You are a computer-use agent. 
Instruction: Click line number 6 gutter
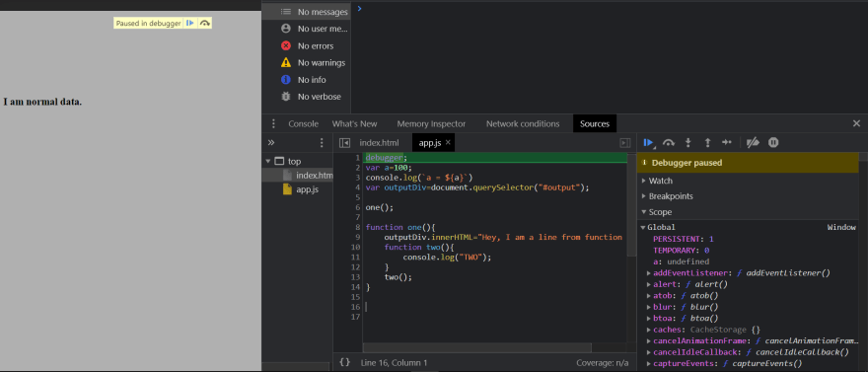(x=358, y=207)
